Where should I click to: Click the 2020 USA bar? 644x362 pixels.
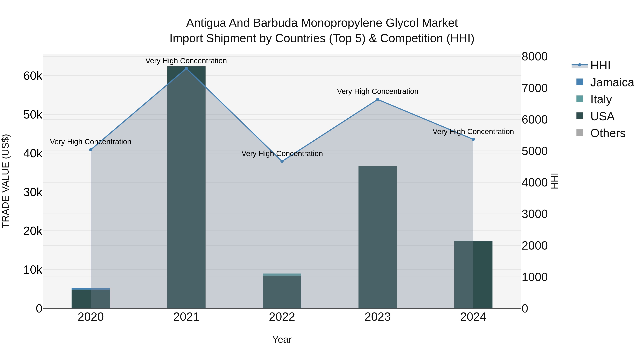tap(91, 299)
